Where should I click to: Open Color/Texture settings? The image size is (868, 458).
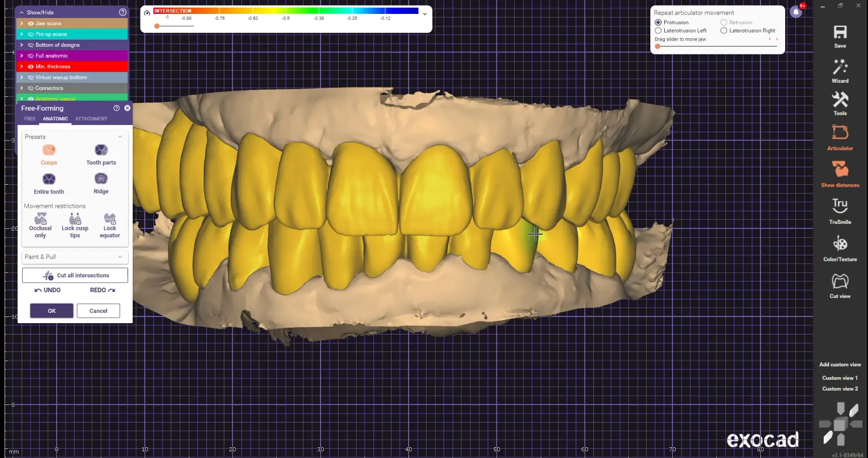pyautogui.click(x=840, y=248)
